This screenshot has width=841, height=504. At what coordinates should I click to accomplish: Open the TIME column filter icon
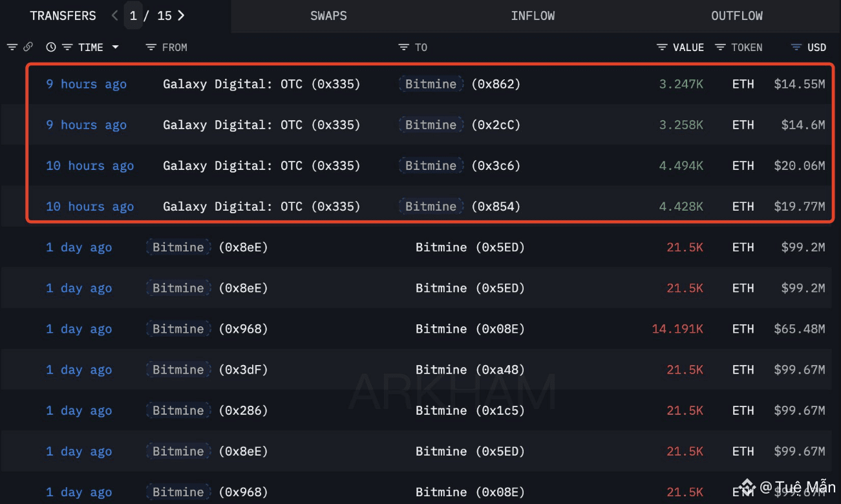point(67,47)
